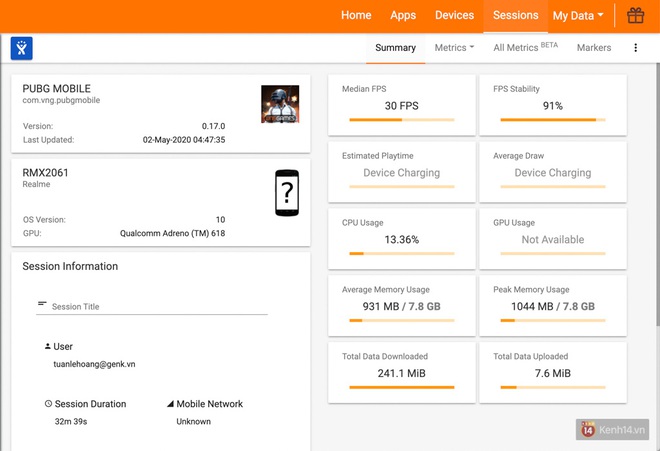Click the OS Version value 10
660x451 pixels.
click(221, 220)
